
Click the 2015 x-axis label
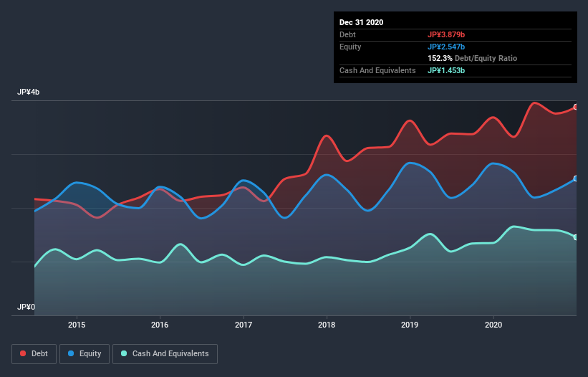click(x=77, y=325)
